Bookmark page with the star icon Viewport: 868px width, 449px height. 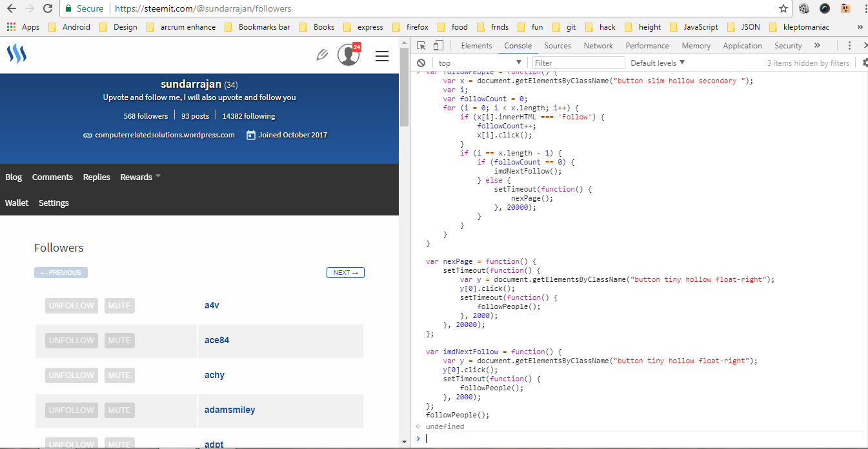tap(783, 8)
